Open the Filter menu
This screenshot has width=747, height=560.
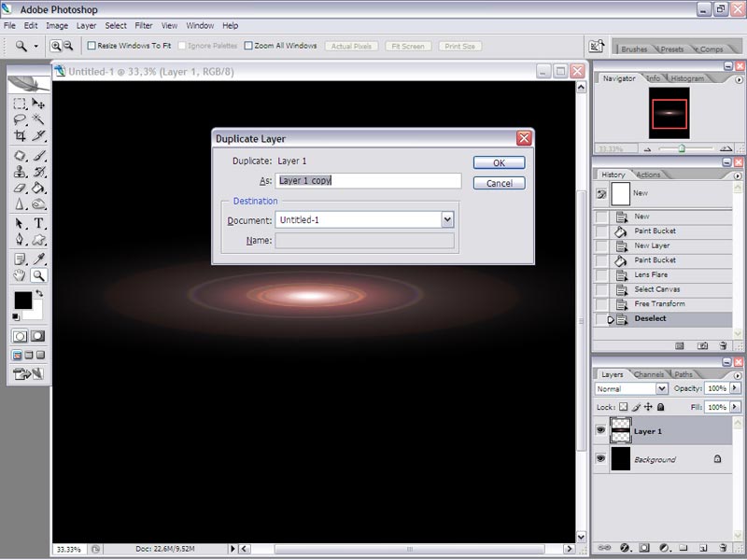144,26
